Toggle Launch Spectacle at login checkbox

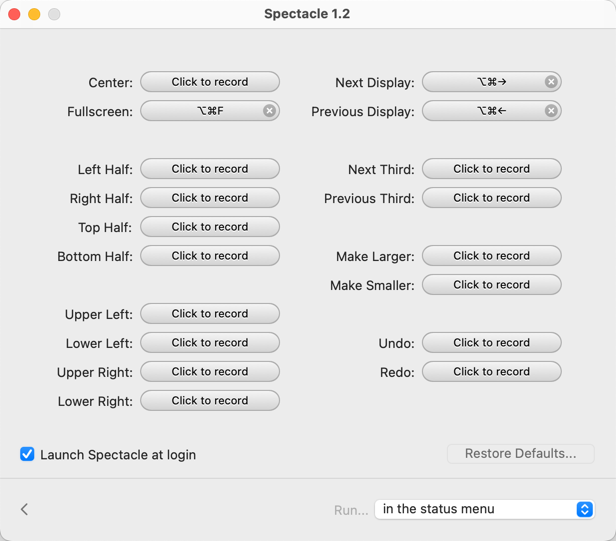point(27,454)
